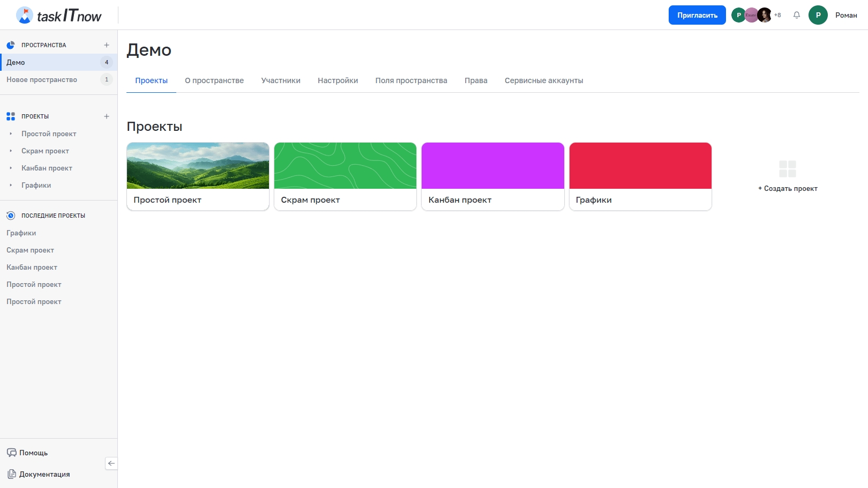Open Роман user profile avatar
Screen dimensions: 868x488
click(818, 15)
